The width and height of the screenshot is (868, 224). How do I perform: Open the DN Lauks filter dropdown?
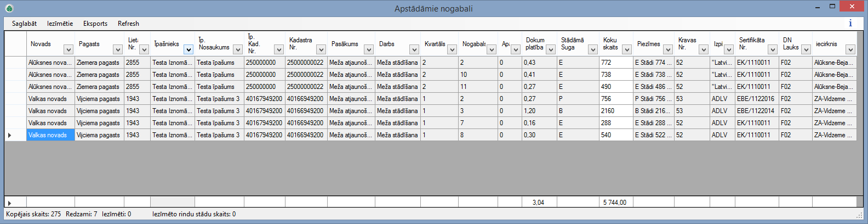coord(806,49)
